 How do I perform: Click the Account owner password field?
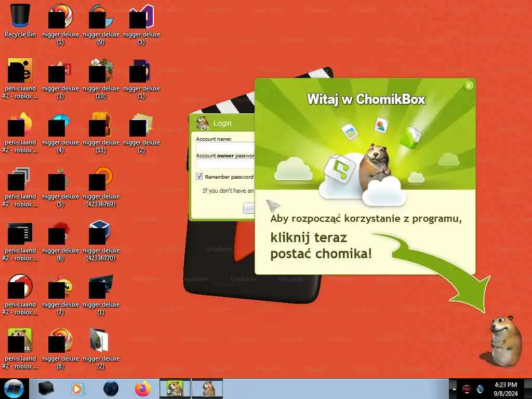point(225,164)
